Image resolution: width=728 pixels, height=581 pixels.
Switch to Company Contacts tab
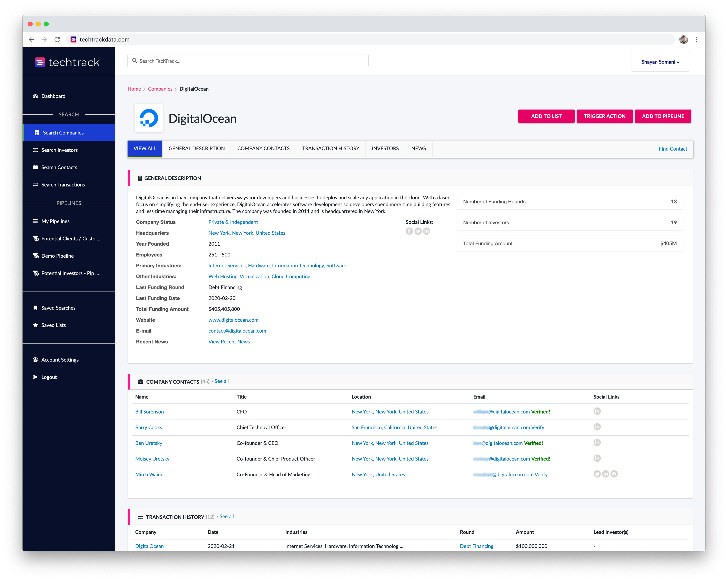[263, 149]
